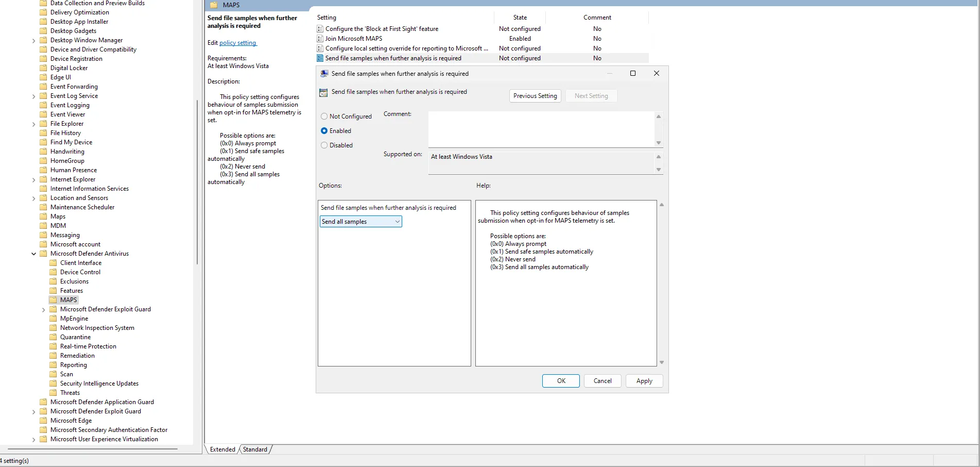Click the Help panel scroll down arrow

click(x=662, y=362)
